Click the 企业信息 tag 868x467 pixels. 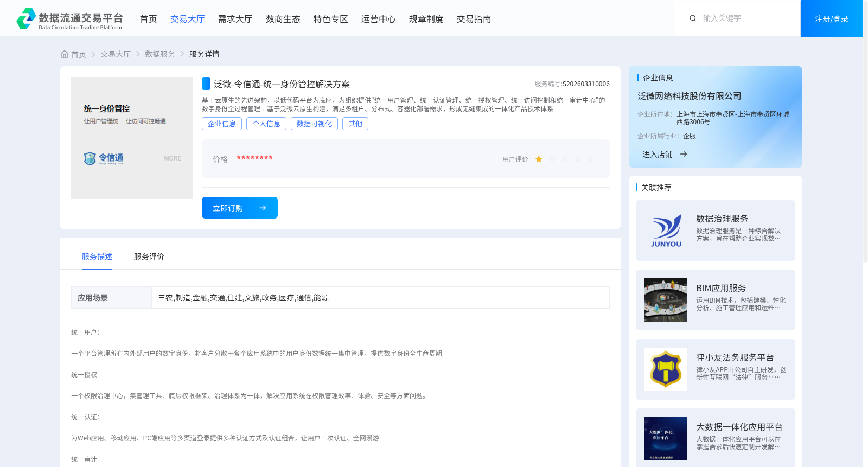tap(222, 124)
